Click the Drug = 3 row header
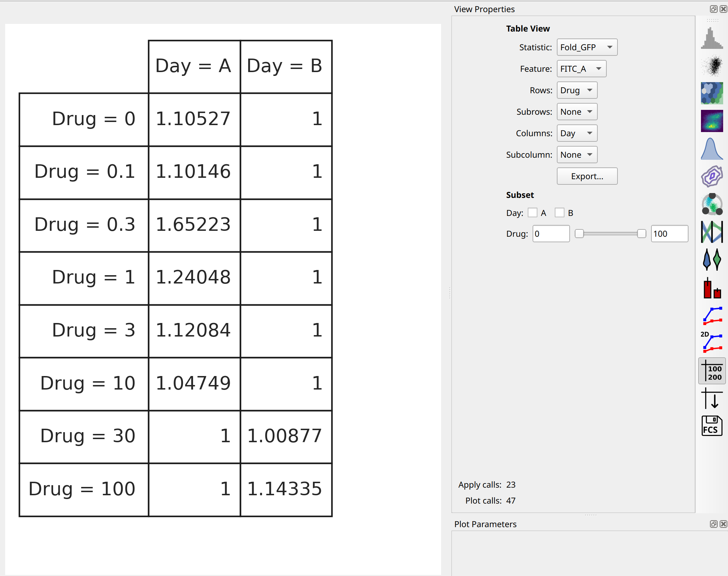The height and width of the screenshot is (576, 728). (x=84, y=331)
